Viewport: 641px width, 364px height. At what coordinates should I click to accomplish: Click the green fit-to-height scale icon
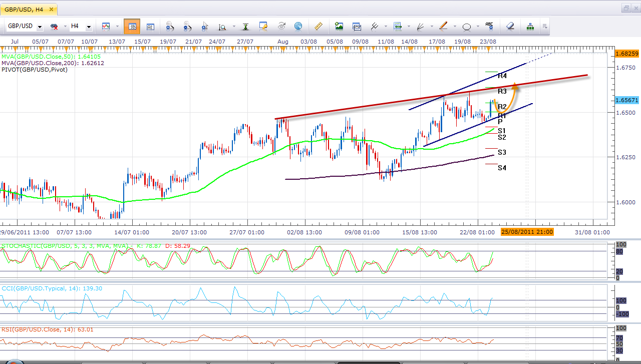point(245,27)
